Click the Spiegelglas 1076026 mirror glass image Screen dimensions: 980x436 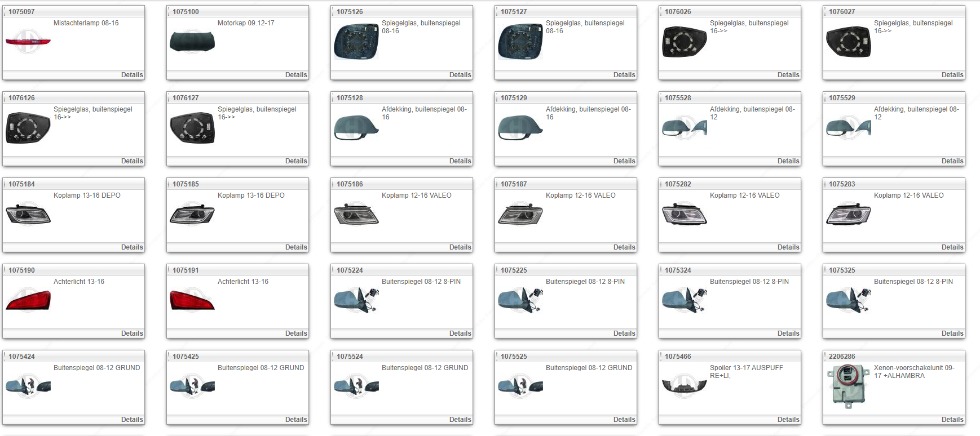point(685,42)
